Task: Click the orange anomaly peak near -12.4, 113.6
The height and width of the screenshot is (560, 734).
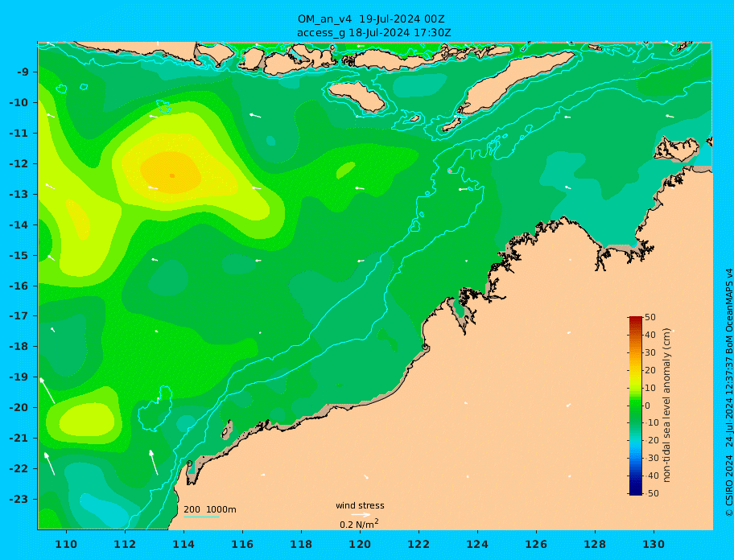Action: (x=172, y=175)
